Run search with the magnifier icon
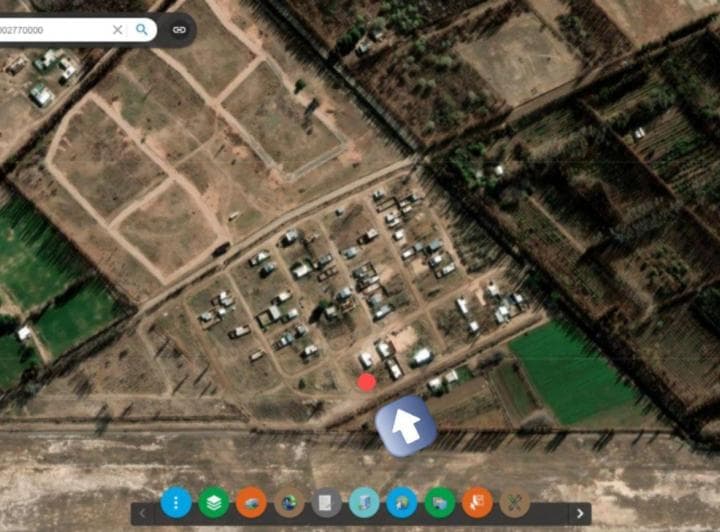The width and height of the screenshot is (720, 532). (x=142, y=30)
